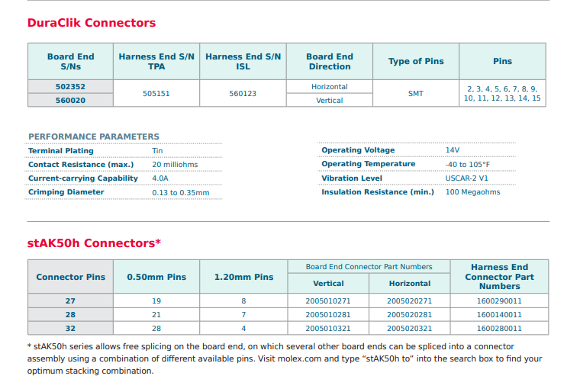Click the Connector Pins column header
This screenshot has width=580, height=392.
[x=70, y=277]
